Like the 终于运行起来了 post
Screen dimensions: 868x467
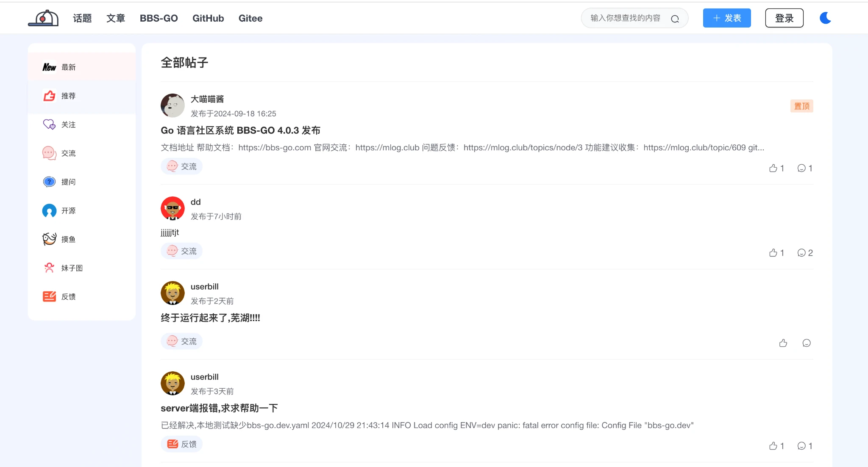pos(783,343)
